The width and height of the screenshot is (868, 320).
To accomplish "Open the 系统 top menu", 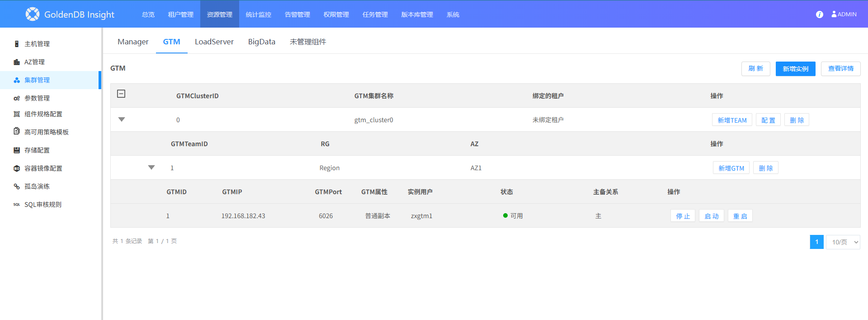I will tap(453, 14).
